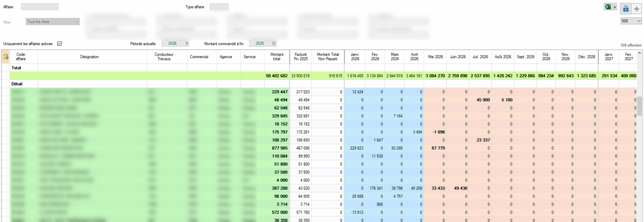Open export options arrow beside the Excel icon

(x=614, y=7)
